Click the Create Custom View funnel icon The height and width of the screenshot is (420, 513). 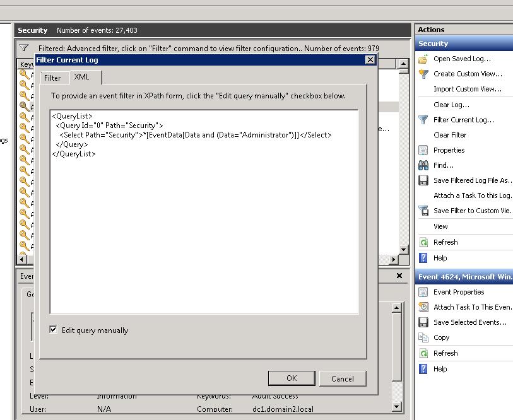(423, 74)
